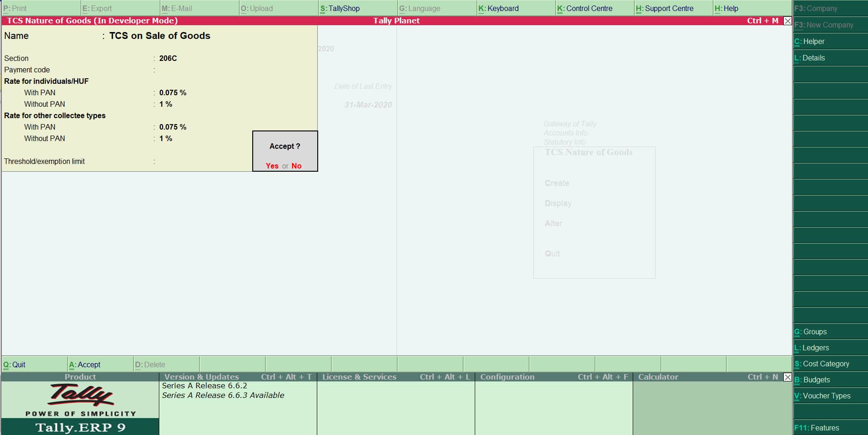Close the bottom Calculator pane
868x435 pixels.
pyautogui.click(x=787, y=377)
